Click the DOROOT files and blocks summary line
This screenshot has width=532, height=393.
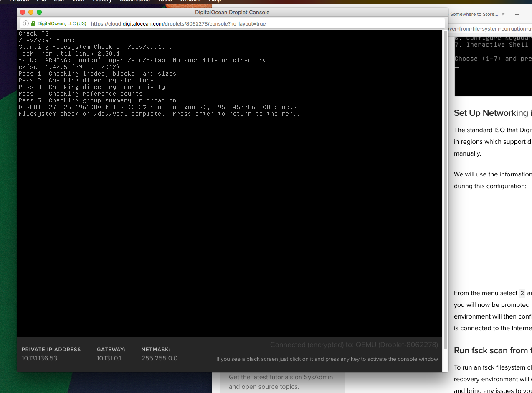pos(157,107)
